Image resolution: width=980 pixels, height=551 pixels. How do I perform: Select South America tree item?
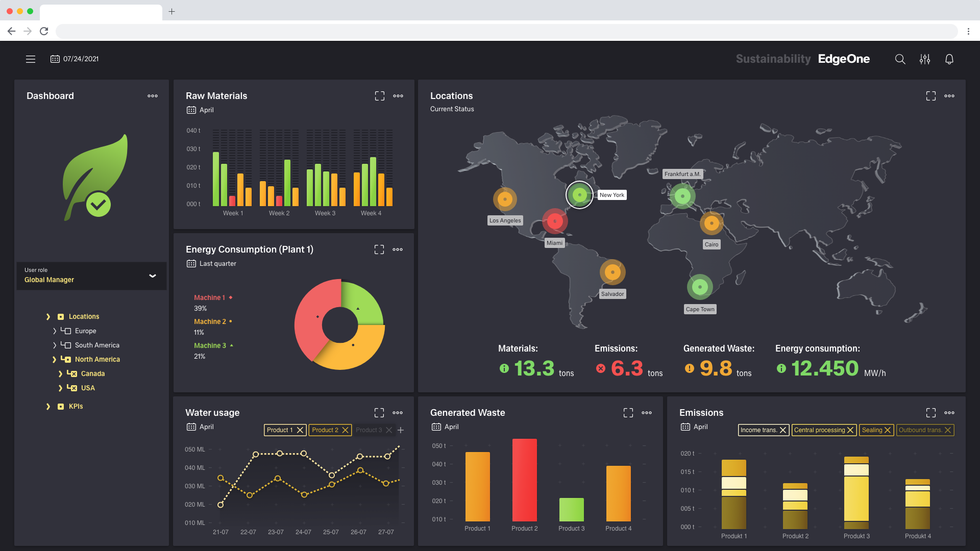(97, 345)
